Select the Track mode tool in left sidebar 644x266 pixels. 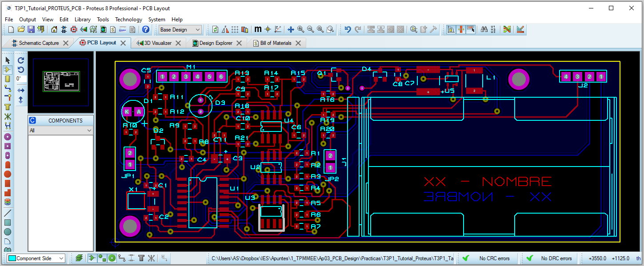(7, 88)
